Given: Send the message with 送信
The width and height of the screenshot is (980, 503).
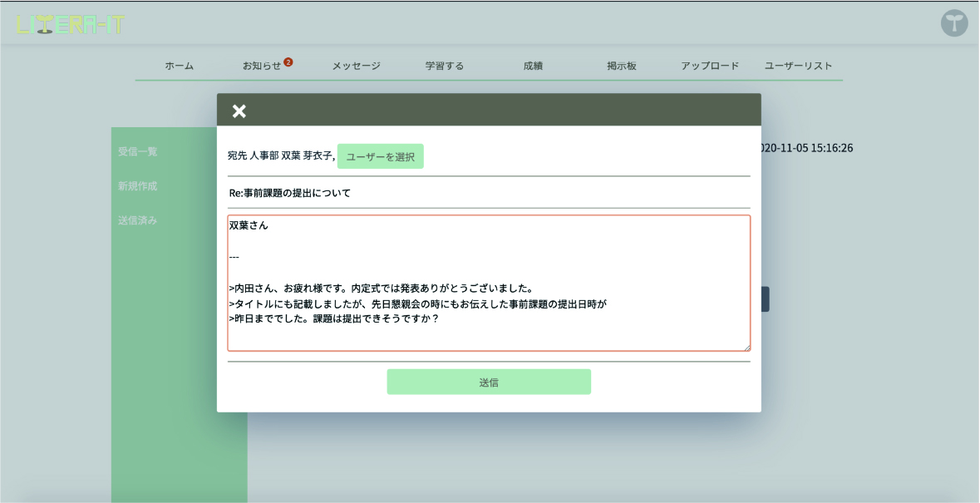Looking at the screenshot, I should pyautogui.click(x=489, y=382).
